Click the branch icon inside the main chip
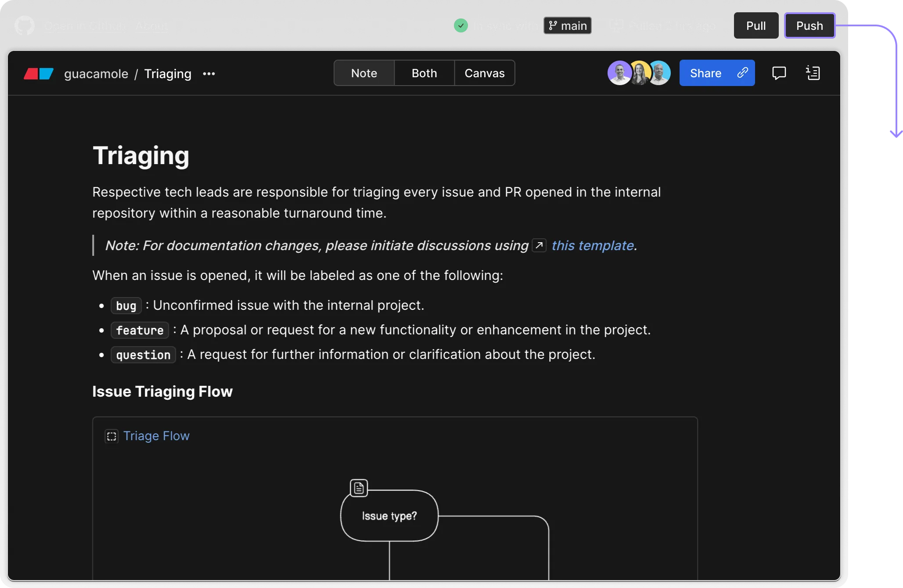 (554, 25)
